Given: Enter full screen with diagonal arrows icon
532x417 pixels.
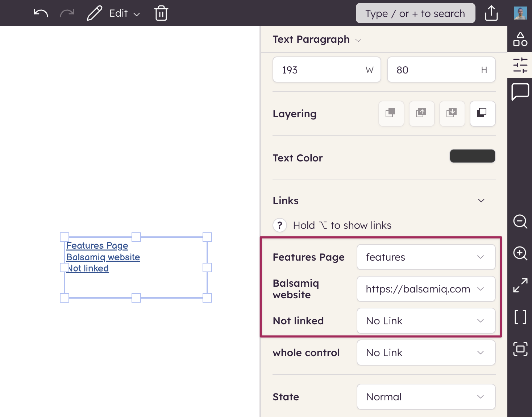Looking at the screenshot, I should (x=520, y=285).
